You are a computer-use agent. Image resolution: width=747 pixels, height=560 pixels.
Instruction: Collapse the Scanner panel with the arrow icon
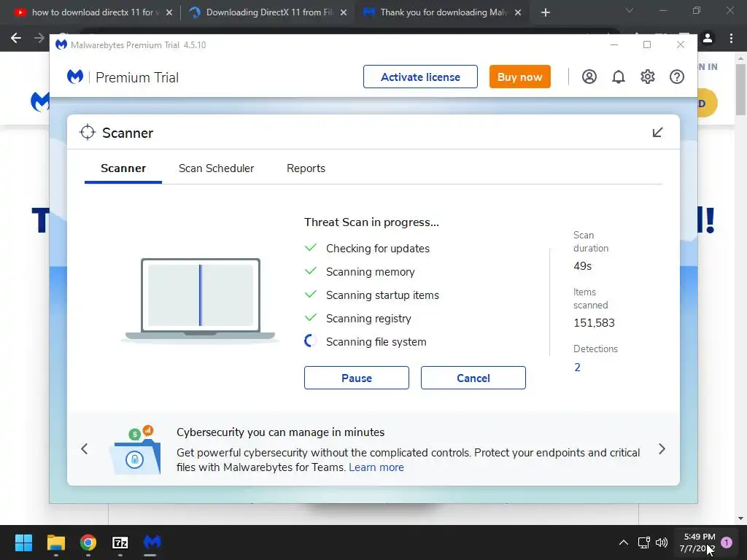657,133
